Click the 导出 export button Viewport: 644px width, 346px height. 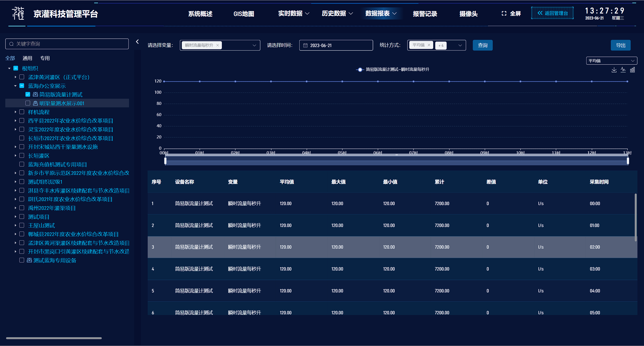(x=621, y=45)
